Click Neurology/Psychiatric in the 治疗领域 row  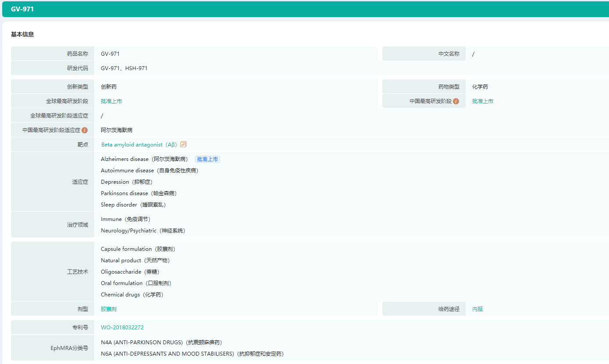pyautogui.click(x=143, y=231)
